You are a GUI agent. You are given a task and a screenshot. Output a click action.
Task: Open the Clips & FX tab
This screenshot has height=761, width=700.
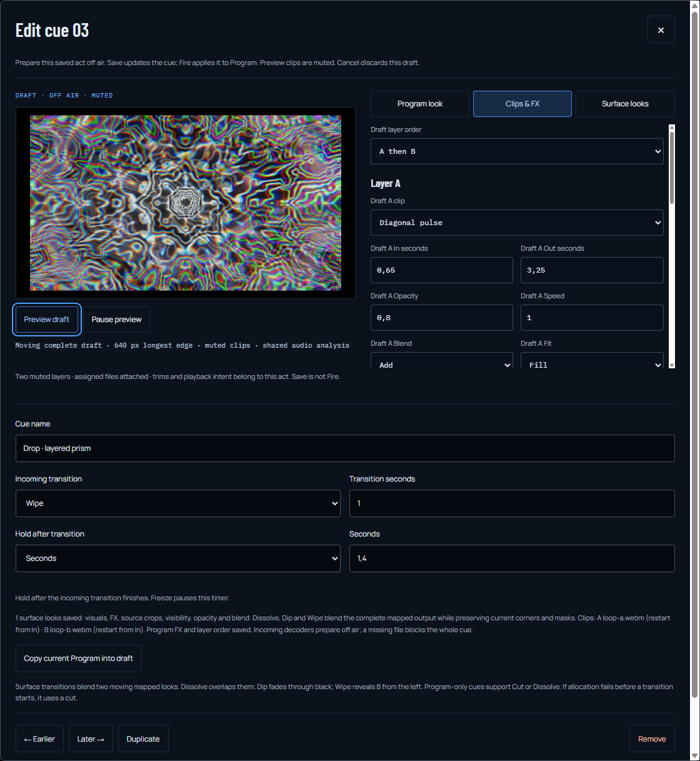[x=522, y=104]
